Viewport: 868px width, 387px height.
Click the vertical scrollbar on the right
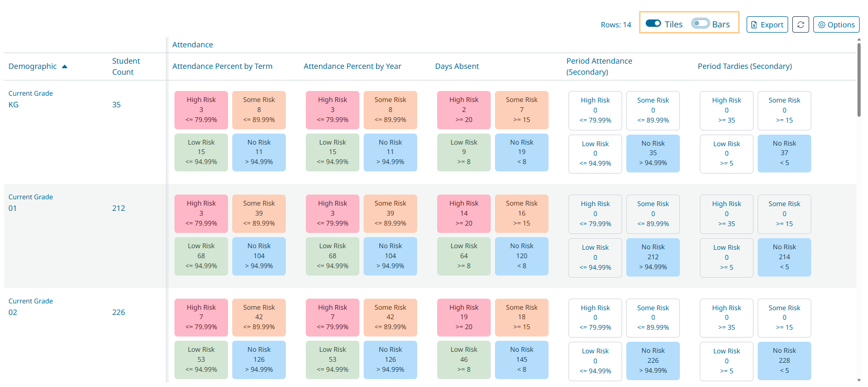coord(859,79)
